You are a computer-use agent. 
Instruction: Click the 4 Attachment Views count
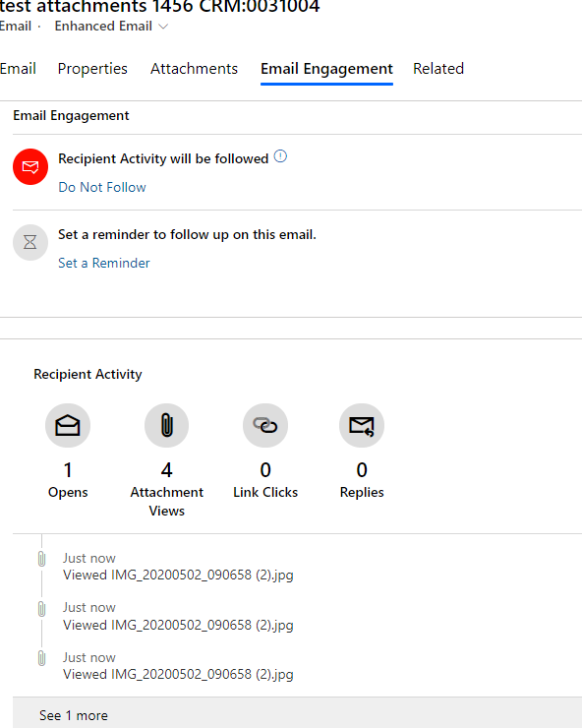pos(166,470)
